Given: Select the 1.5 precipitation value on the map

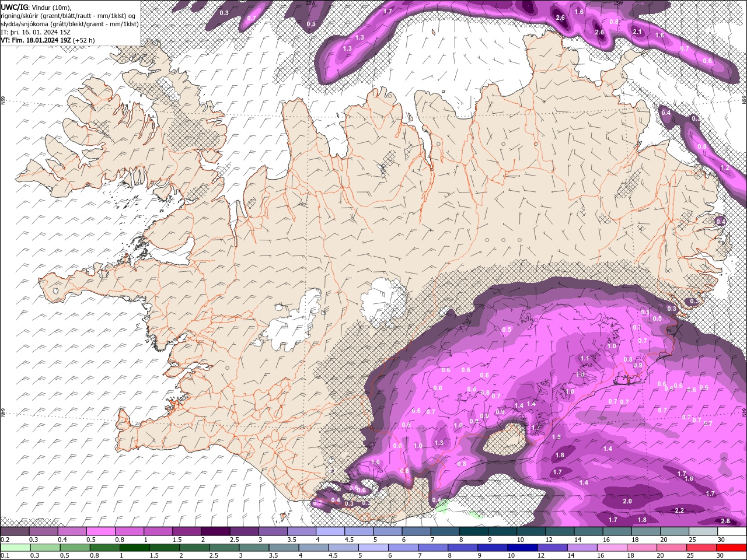Looking at the screenshot, I should 556,437.
